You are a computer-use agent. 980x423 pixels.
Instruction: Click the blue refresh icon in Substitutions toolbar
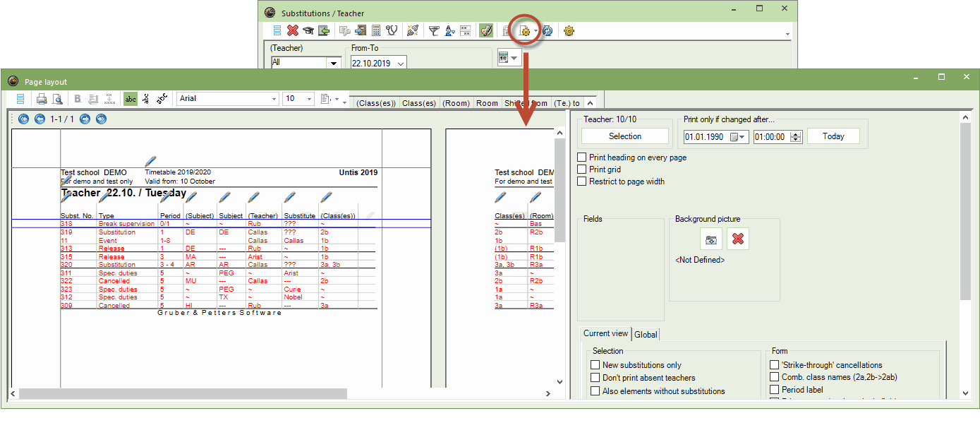(x=547, y=30)
